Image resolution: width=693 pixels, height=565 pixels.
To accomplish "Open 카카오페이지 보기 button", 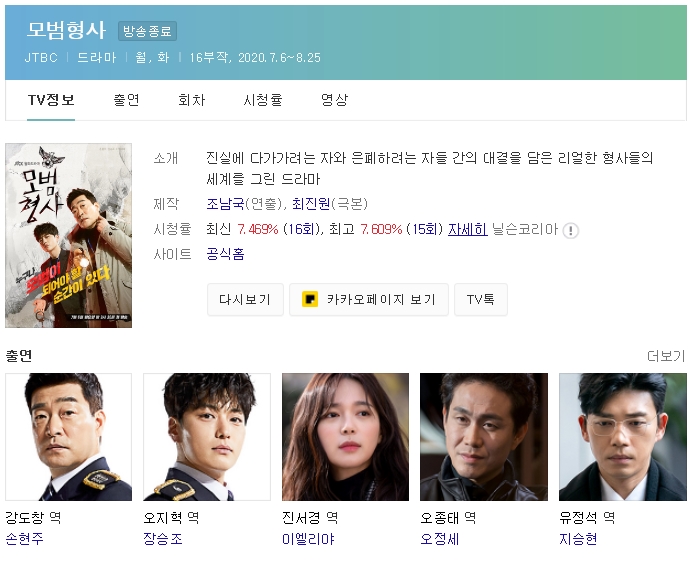I will coord(369,300).
